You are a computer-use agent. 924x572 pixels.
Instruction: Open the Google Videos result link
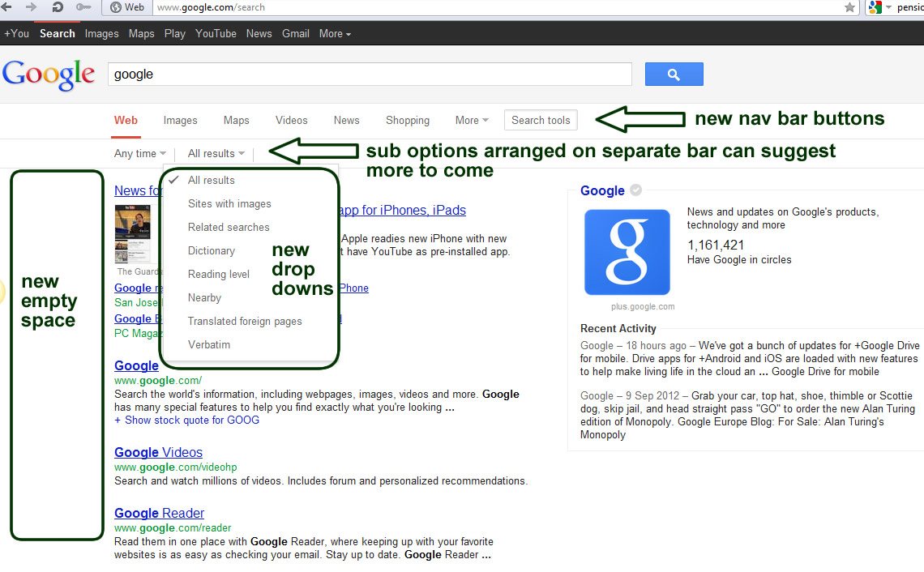159,452
